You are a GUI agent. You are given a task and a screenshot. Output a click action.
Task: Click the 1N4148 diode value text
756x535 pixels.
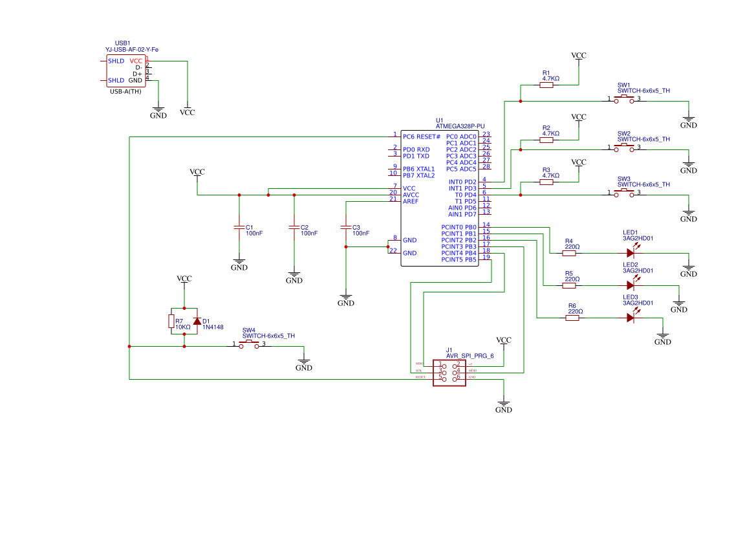213,327
